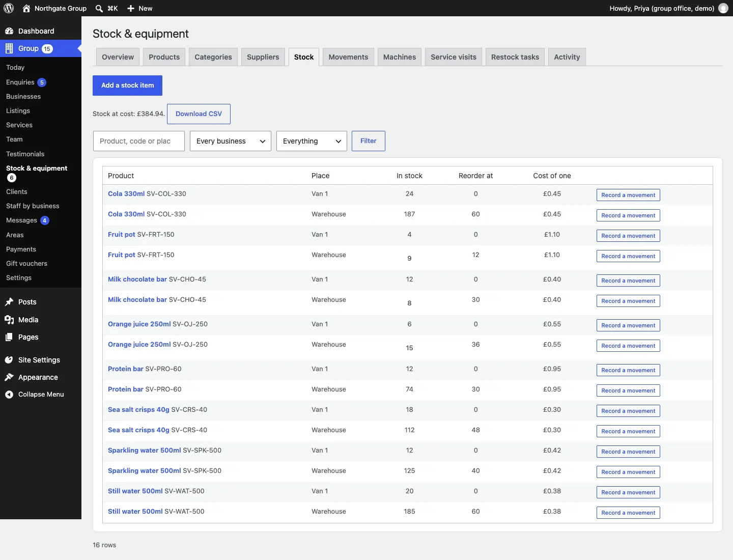Open the Protein bar Warehouse link
733x560 pixels.
(126, 389)
